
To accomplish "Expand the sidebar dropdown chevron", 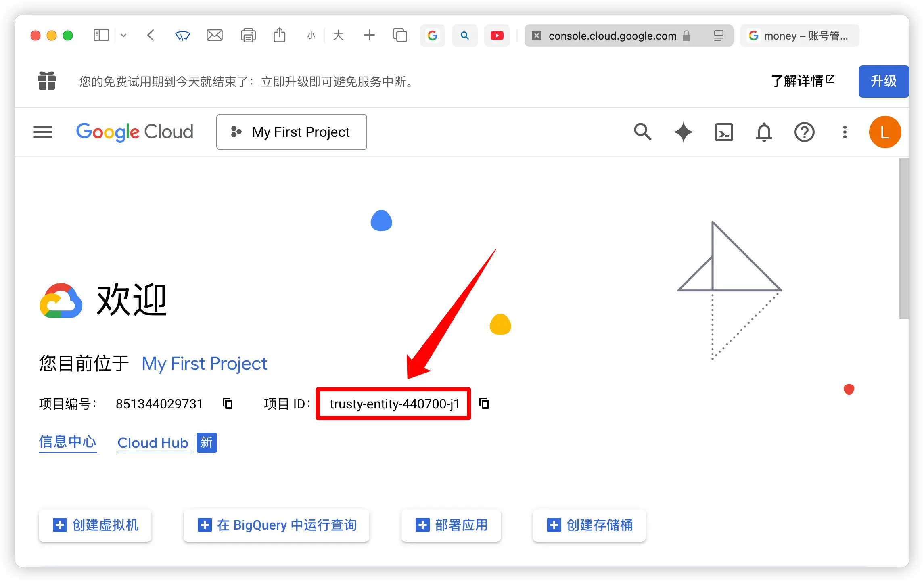I will point(123,36).
